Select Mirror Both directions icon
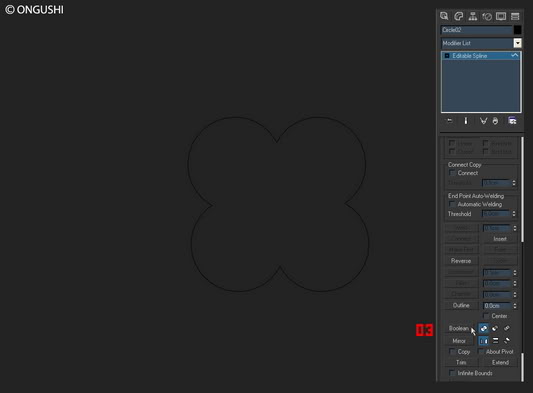 [507, 341]
